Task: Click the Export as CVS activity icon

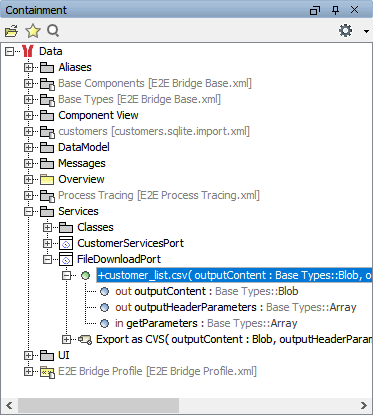Action: [x=85, y=340]
